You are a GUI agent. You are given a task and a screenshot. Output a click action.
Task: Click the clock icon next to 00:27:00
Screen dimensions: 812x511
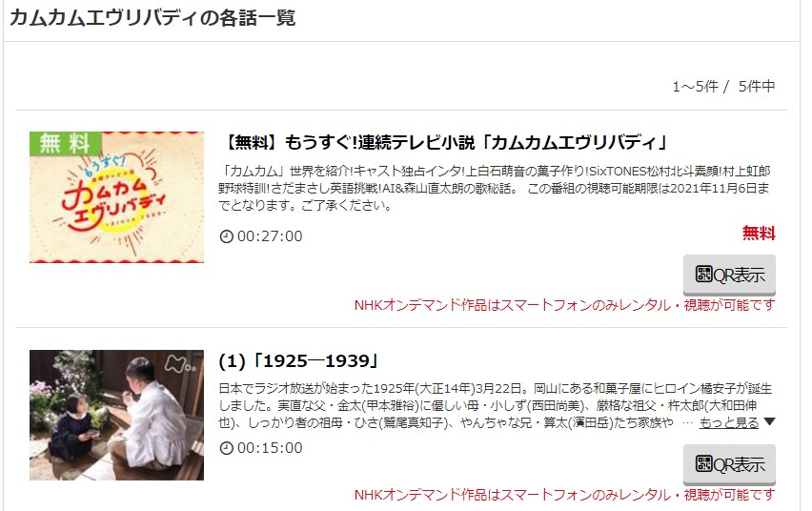coord(226,236)
